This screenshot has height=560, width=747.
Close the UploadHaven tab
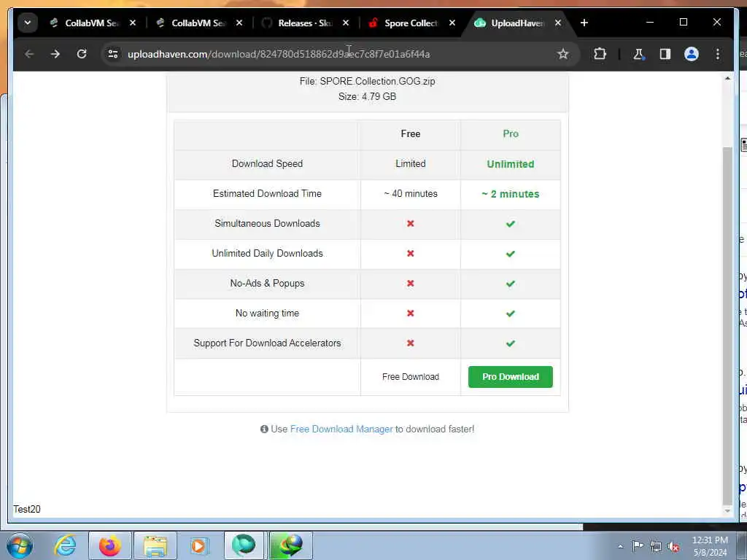pos(558,23)
